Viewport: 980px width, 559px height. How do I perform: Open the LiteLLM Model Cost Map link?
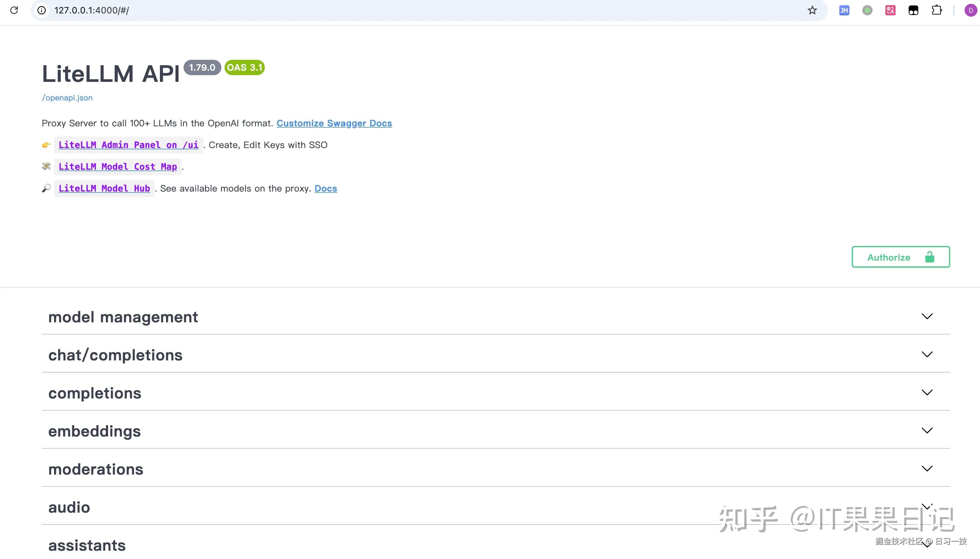117,167
